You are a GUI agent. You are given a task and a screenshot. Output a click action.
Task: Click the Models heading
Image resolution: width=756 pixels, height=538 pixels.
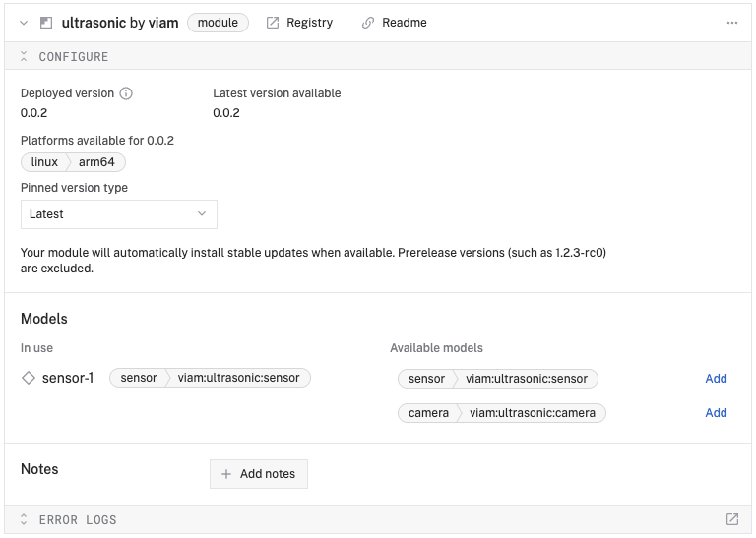44,319
